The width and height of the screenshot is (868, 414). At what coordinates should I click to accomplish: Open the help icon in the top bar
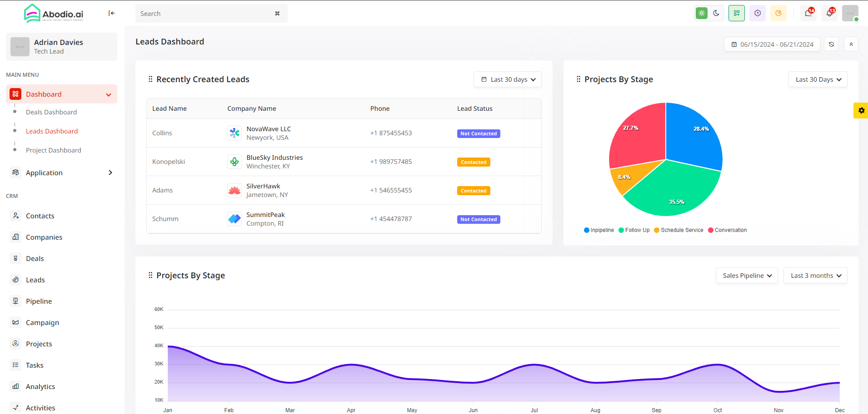pos(757,13)
